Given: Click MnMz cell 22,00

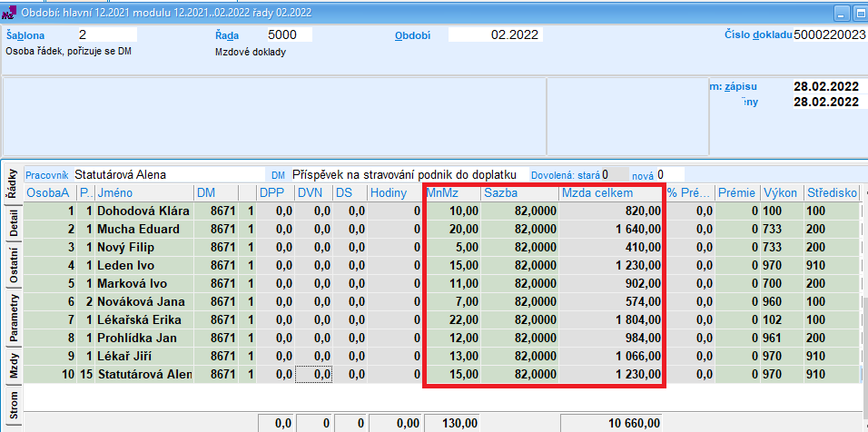Looking at the screenshot, I should (453, 319).
